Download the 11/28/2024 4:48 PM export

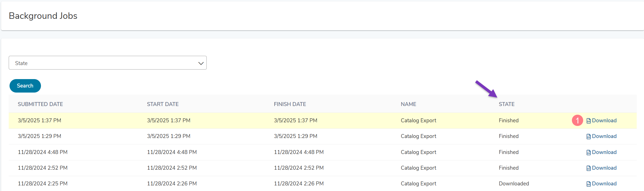(601, 152)
